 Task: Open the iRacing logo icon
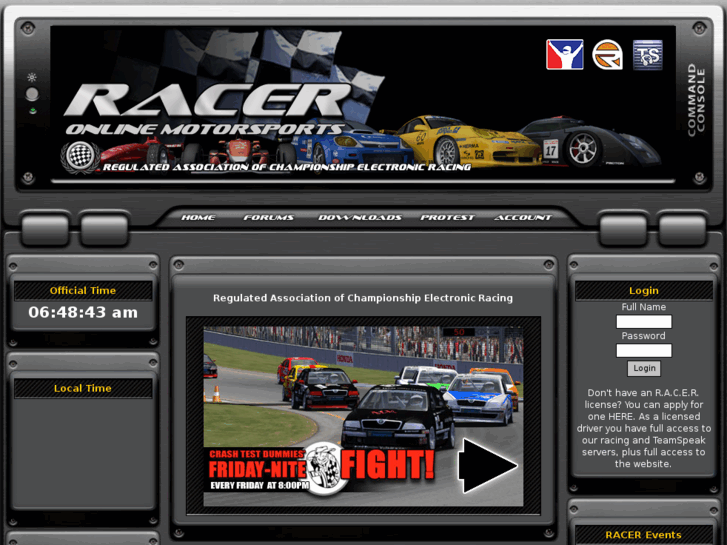[x=564, y=55]
